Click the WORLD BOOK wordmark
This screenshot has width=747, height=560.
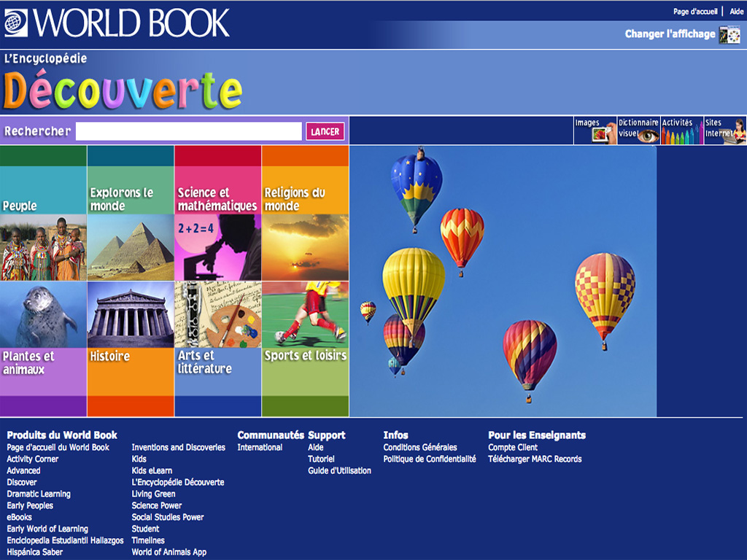[x=131, y=23]
